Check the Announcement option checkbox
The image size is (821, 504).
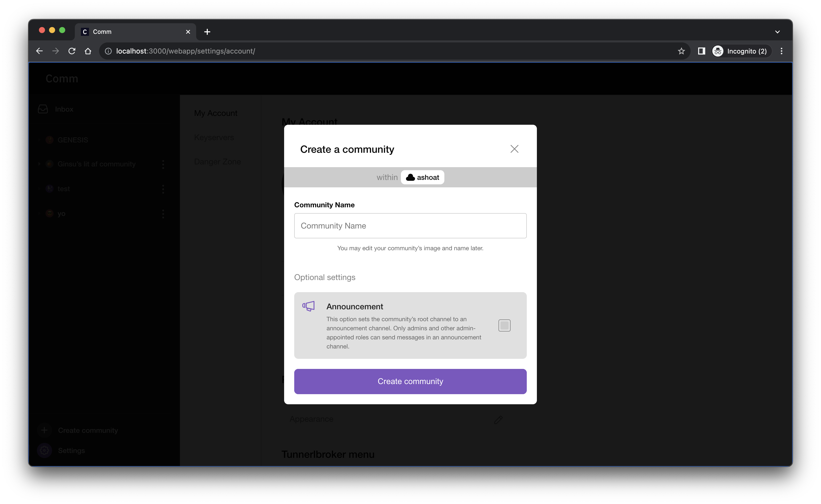pyautogui.click(x=504, y=325)
